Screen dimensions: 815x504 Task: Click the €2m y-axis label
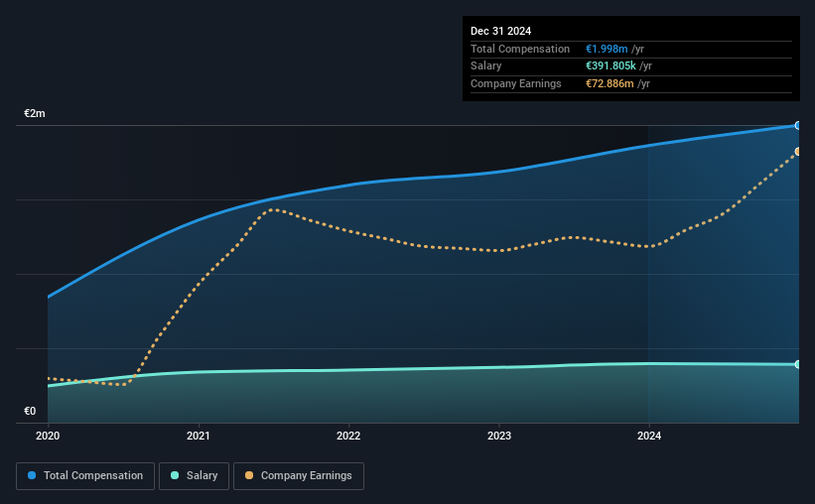[35, 113]
